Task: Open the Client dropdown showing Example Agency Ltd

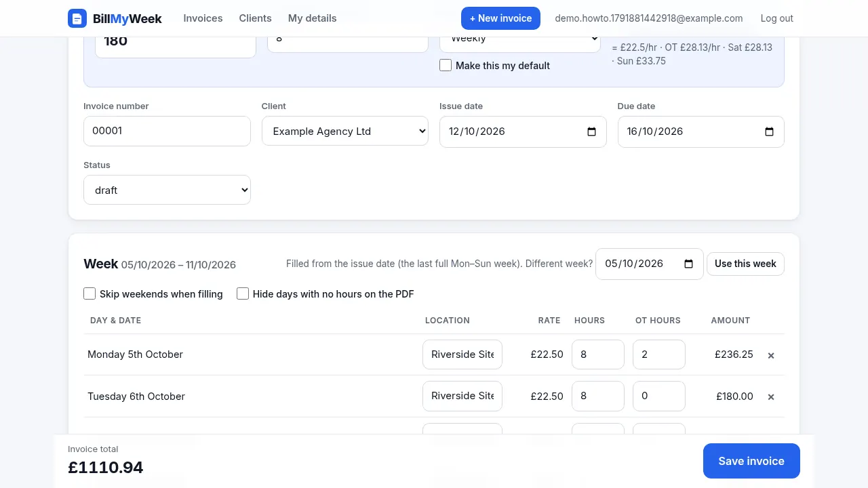Action: click(x=345, y=131)
